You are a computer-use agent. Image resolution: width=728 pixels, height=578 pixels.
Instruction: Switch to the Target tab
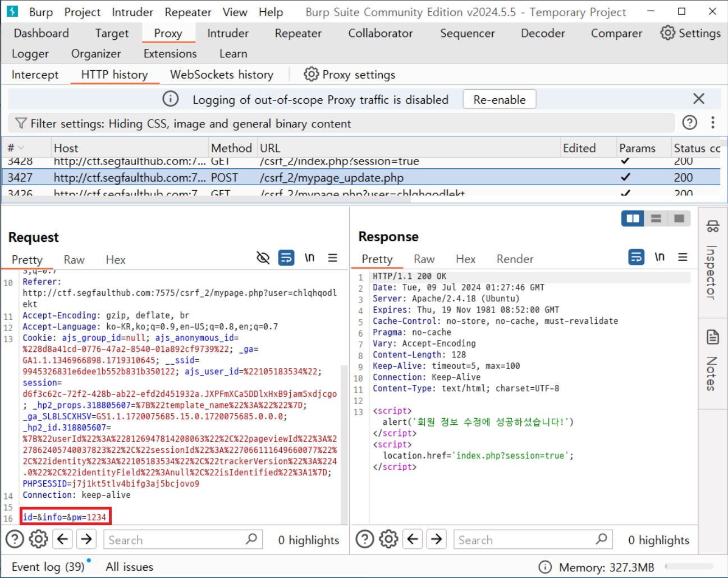click(112, 33)
